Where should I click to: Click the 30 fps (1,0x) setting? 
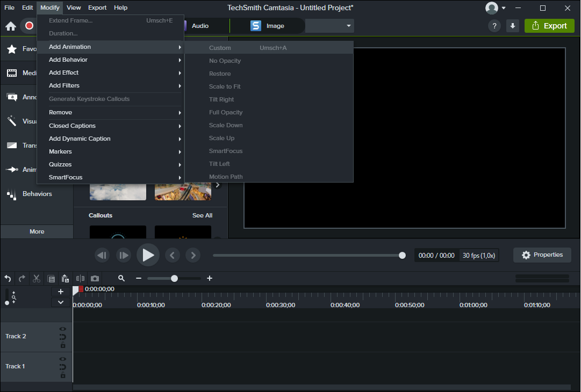pos(479,256)
